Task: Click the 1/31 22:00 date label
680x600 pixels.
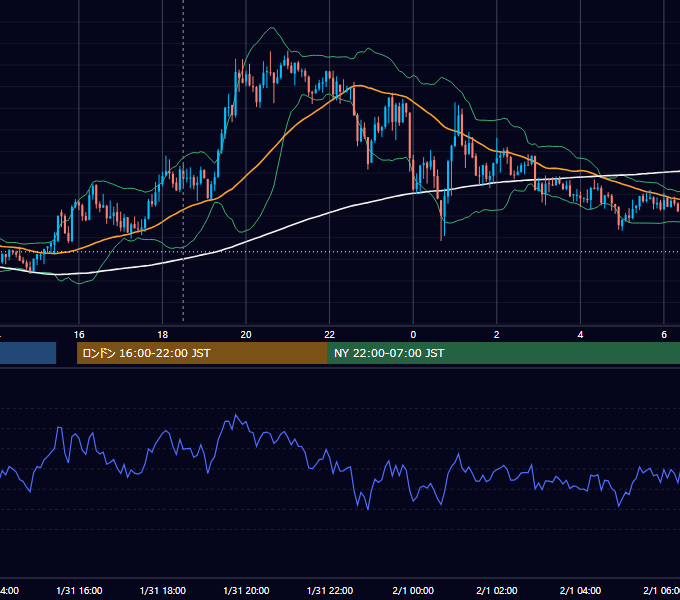Action: tap(330, 591)
